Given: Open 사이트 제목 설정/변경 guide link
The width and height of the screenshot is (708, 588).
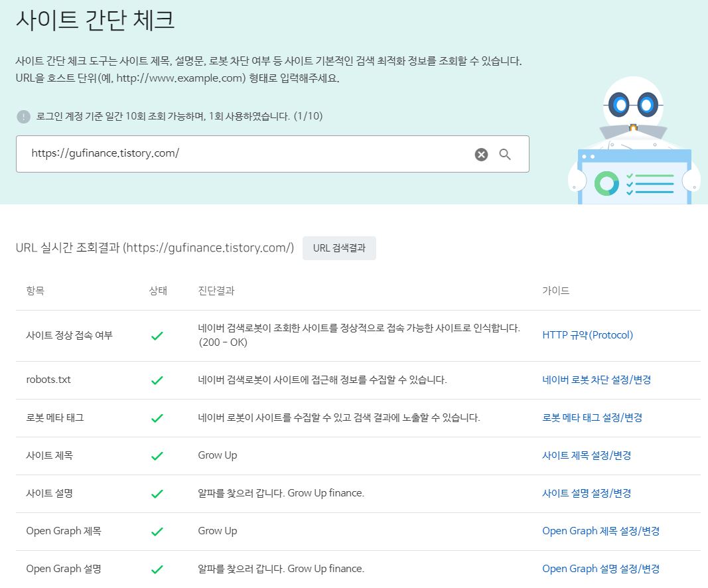Looking at the screenshot, I should pyautogui.click(x=587, y=456).
